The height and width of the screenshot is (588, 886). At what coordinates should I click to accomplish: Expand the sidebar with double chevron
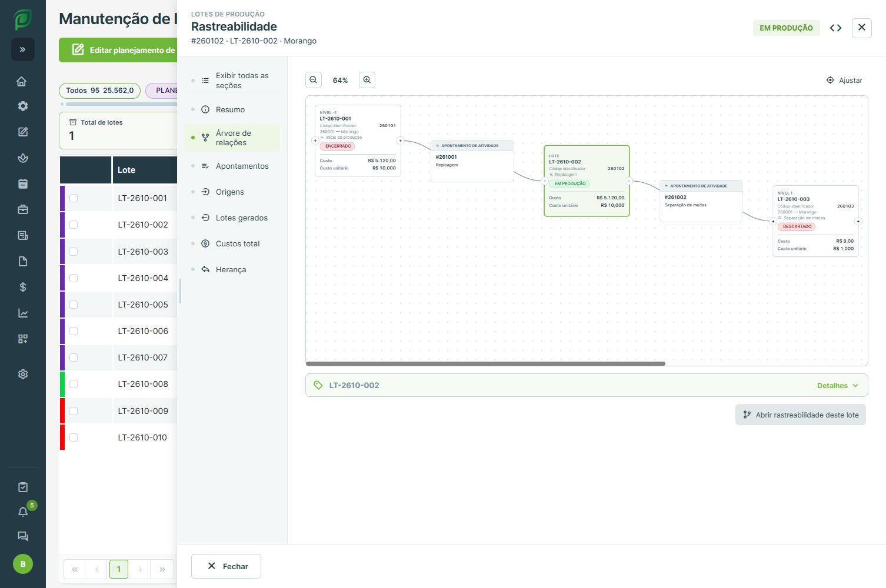click(23, 49)
